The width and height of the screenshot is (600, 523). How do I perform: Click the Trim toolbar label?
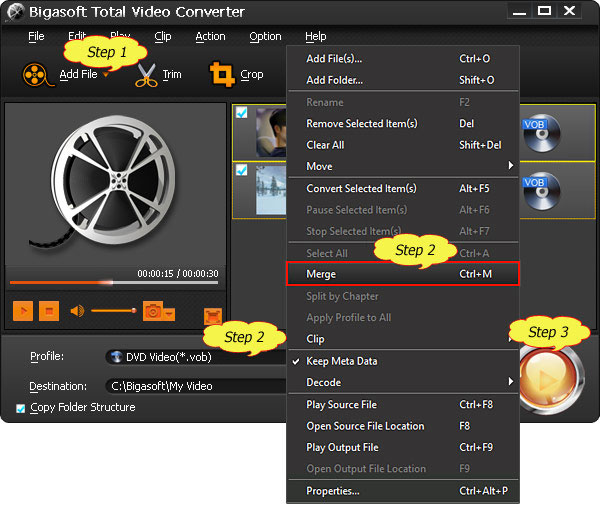[172, 74]
